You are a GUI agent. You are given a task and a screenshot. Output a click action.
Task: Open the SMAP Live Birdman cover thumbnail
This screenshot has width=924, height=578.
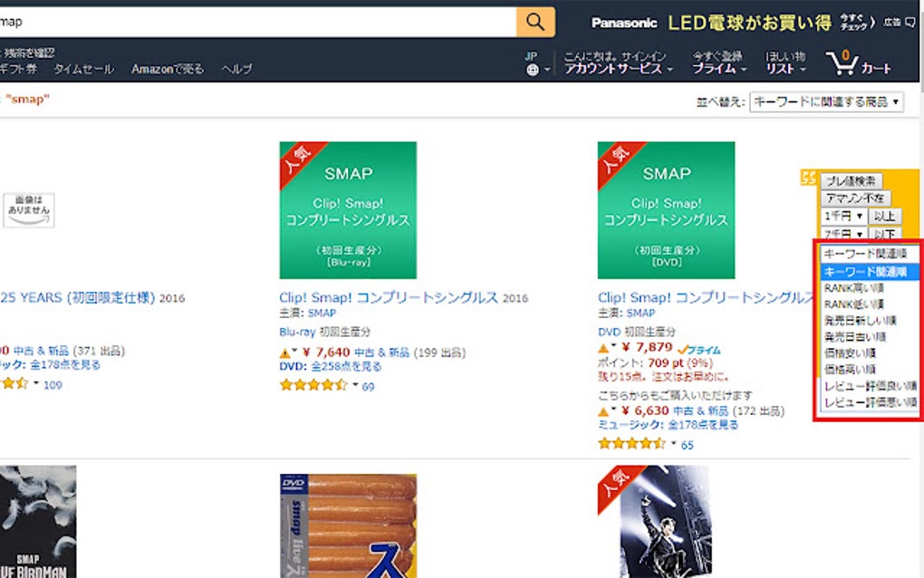[x=38, y=522]
